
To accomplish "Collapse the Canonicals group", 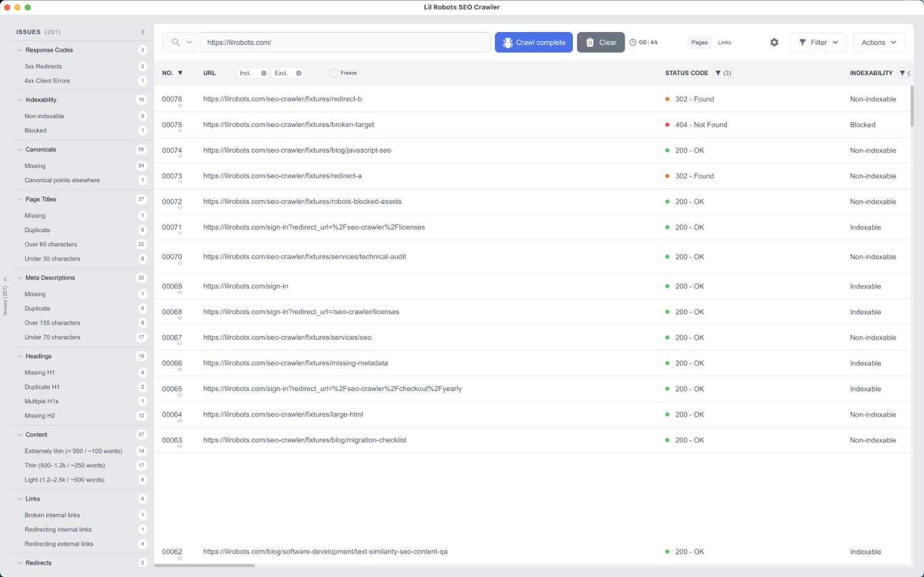I will tap(19, 150).
